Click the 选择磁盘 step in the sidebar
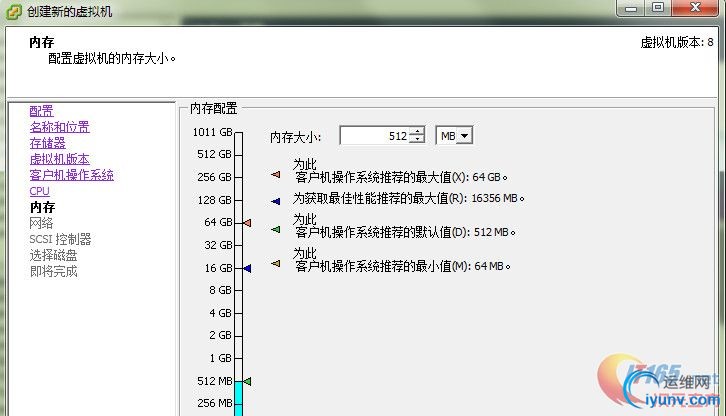This screenshot has height=416, width=726. tap(53, 255)
